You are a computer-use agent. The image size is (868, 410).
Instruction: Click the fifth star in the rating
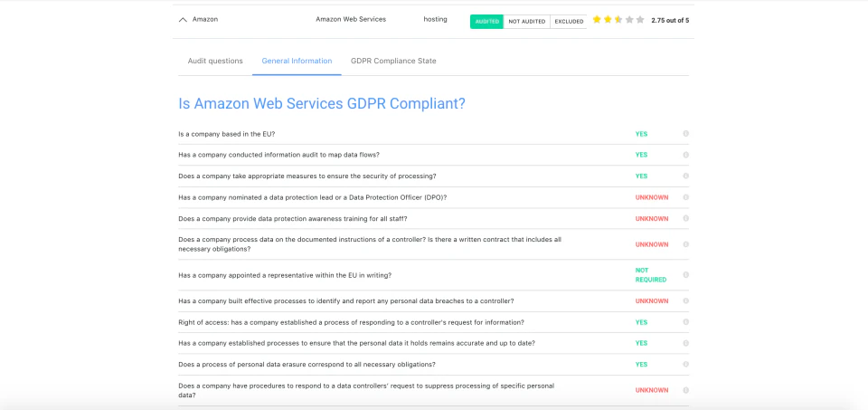640,19
